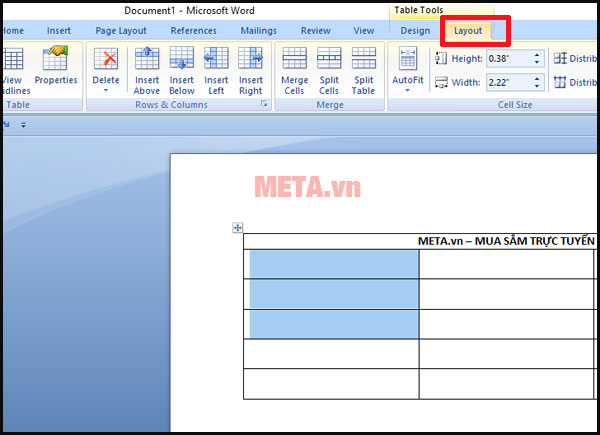The height and width of the screenshot is (435, 600).
Task: Click the Insert Above icon
Action: pos(147,70)
